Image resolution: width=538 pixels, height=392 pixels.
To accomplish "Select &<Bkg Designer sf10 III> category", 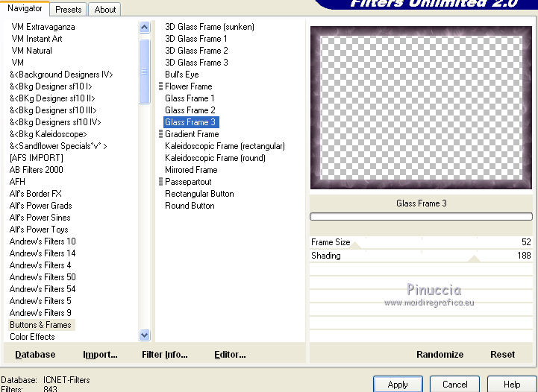I will tap(53, 110).
